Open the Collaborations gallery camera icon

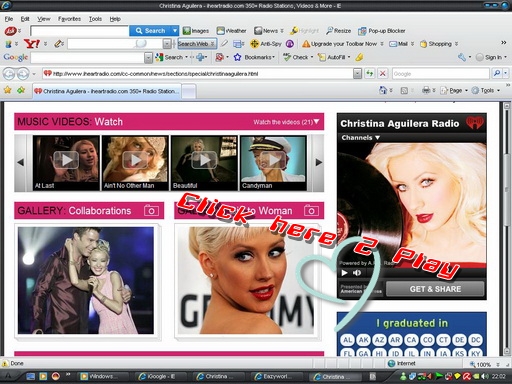coord(151,211)
